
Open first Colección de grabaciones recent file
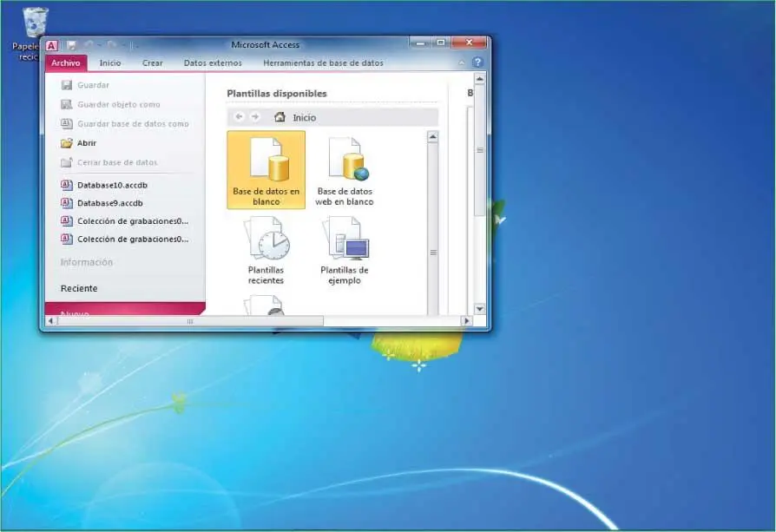pyautogui.click(x=125, y=221)
